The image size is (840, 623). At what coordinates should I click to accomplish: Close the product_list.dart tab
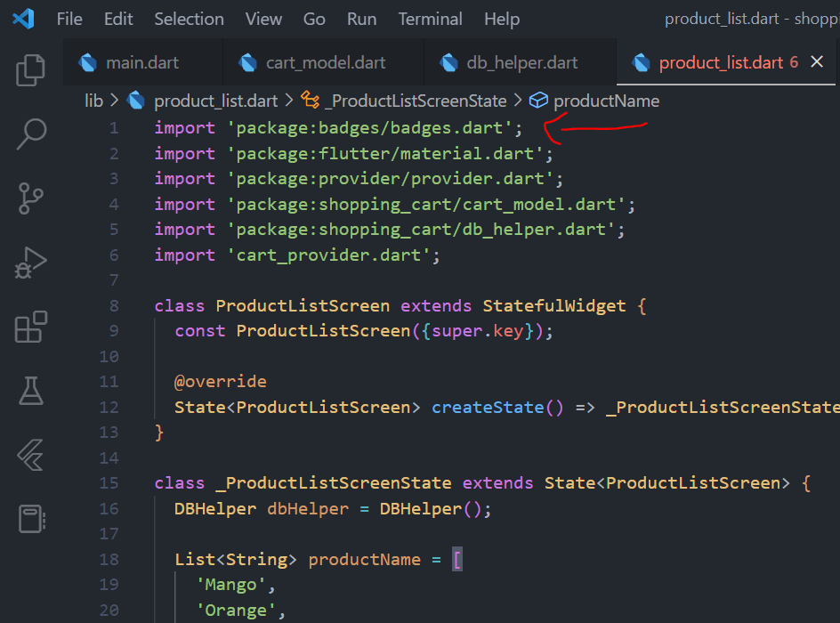click(x=817, y=62)
